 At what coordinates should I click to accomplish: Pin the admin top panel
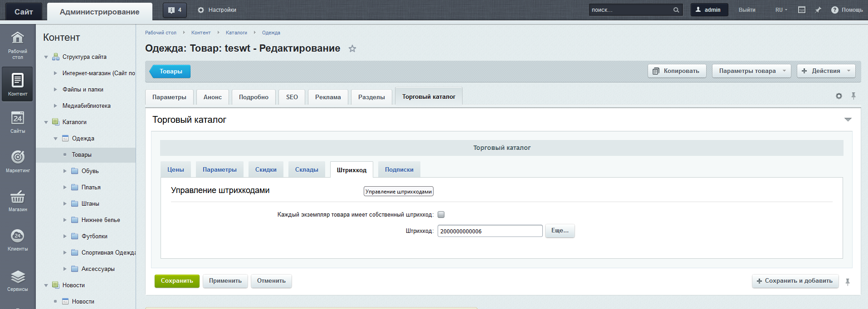pos(818,10)
